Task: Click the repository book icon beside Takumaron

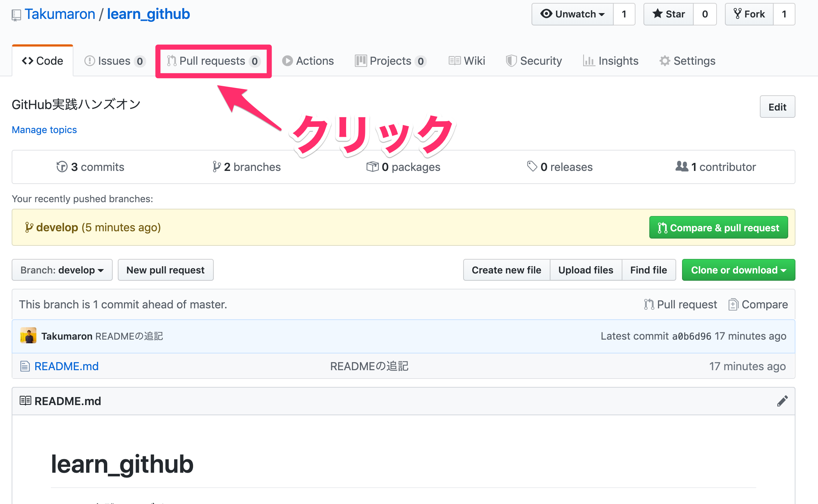Action: (16, 15)
